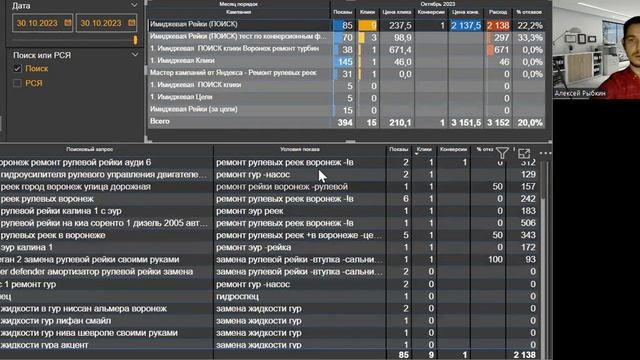
Task: Click value 506 in the lower table
Action: (528, 223)
